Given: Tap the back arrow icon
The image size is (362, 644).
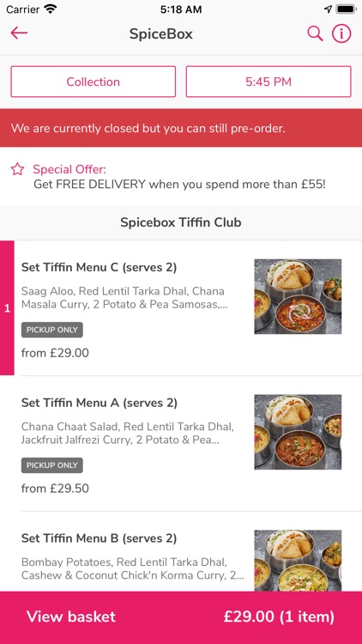Looking at the screenshot, I should [19, 33].
